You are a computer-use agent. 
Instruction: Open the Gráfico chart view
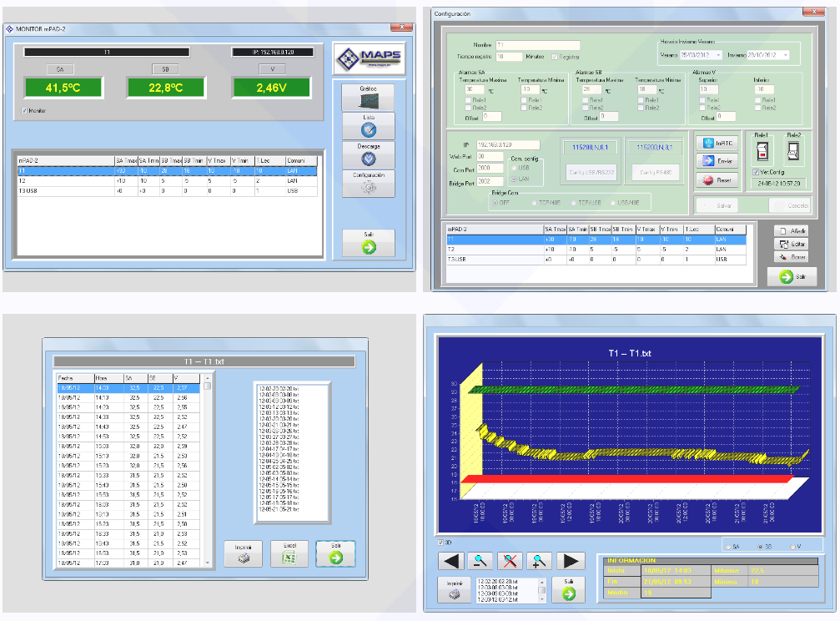368,97
